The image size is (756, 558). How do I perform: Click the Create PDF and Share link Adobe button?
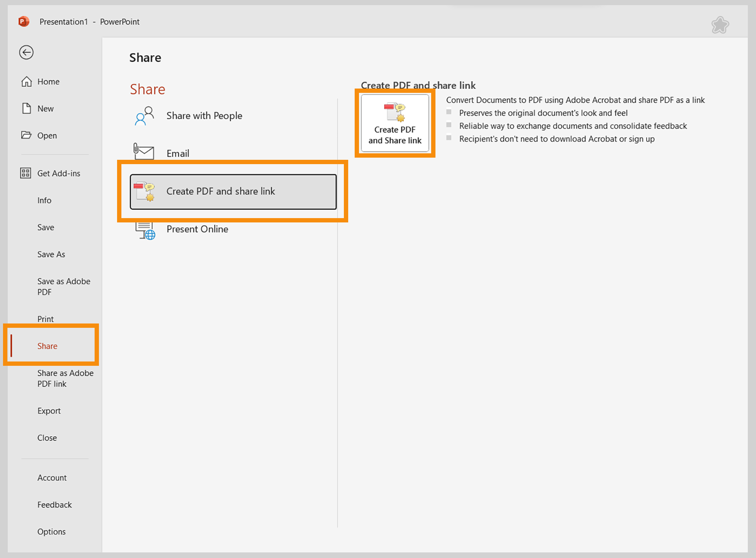pos(394,123)
